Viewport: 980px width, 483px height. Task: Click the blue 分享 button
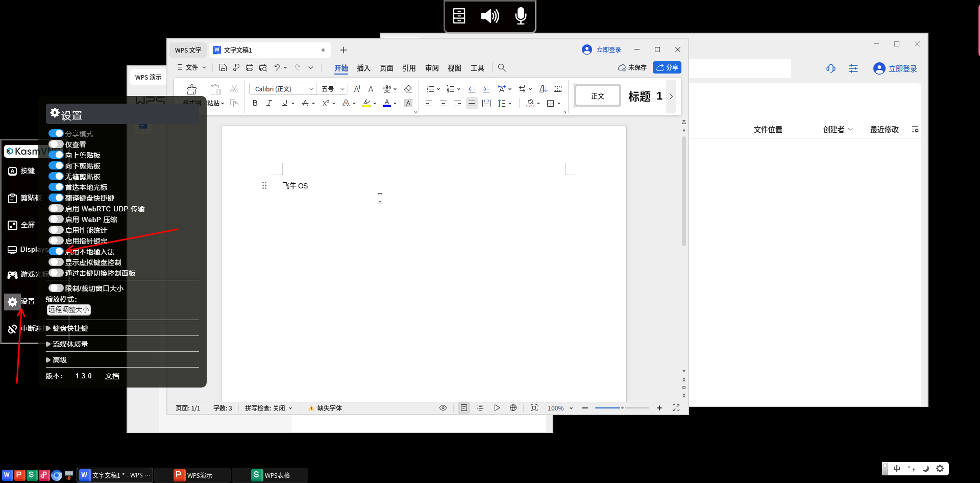point(667,67)
